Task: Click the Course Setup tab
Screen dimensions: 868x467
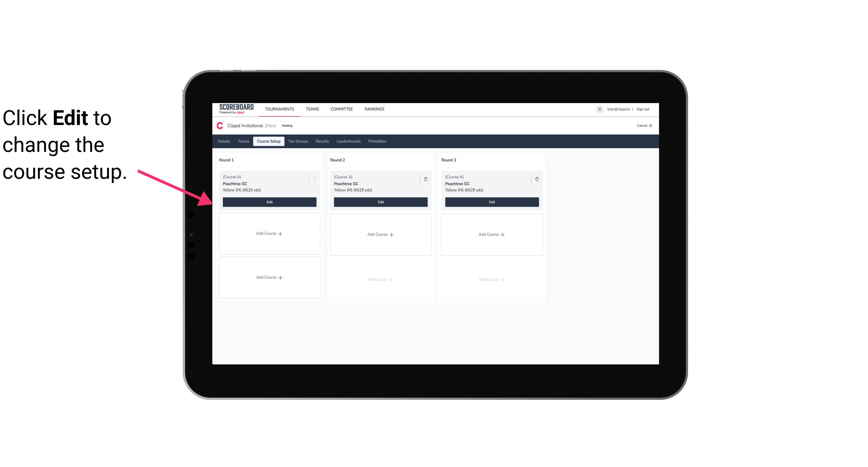Action: [x=268, y=141]
